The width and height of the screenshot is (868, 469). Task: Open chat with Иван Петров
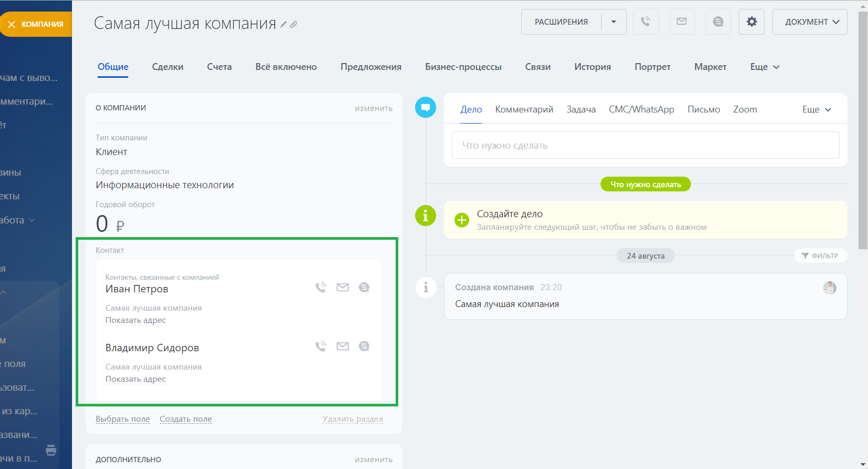pyautogui.click(x=364, y=287)
